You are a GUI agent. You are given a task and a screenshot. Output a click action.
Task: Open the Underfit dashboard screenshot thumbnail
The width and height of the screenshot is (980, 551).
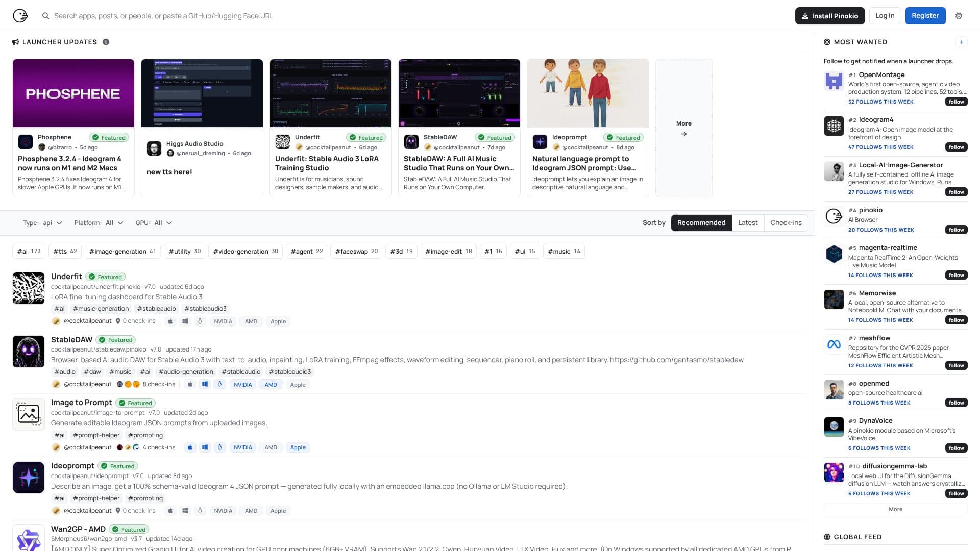pos(331,93)
